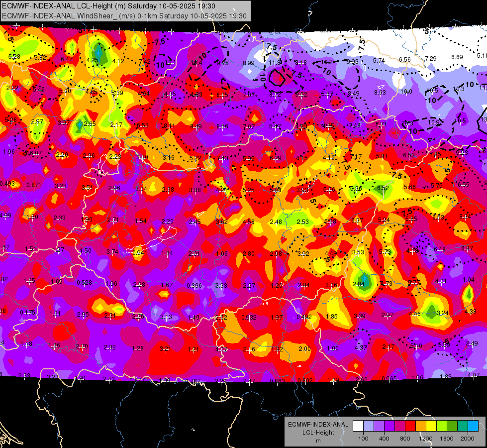This screenshot has width=487, height=448.
Task: Click the orange legend swatch
Action: click(x=420, y=426)
